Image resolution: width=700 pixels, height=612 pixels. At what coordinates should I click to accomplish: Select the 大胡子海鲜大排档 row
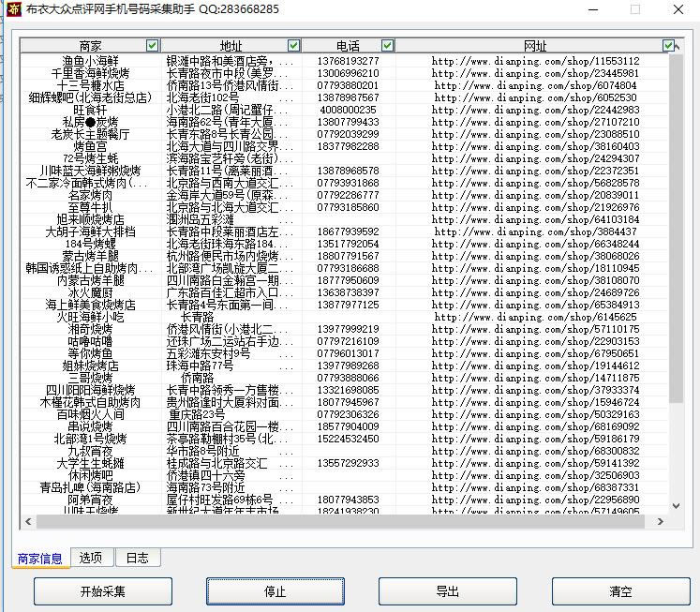pos(90,231)
